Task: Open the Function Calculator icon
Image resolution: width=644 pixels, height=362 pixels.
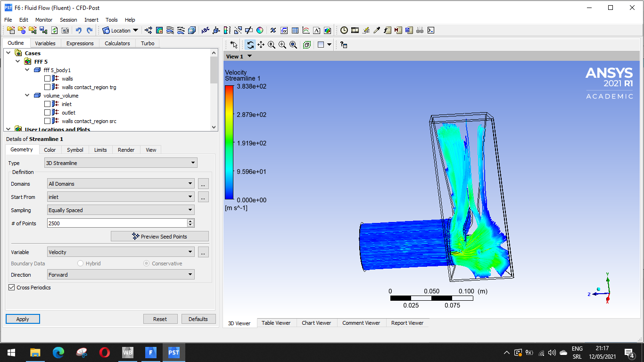Action: tap(388, 30)
